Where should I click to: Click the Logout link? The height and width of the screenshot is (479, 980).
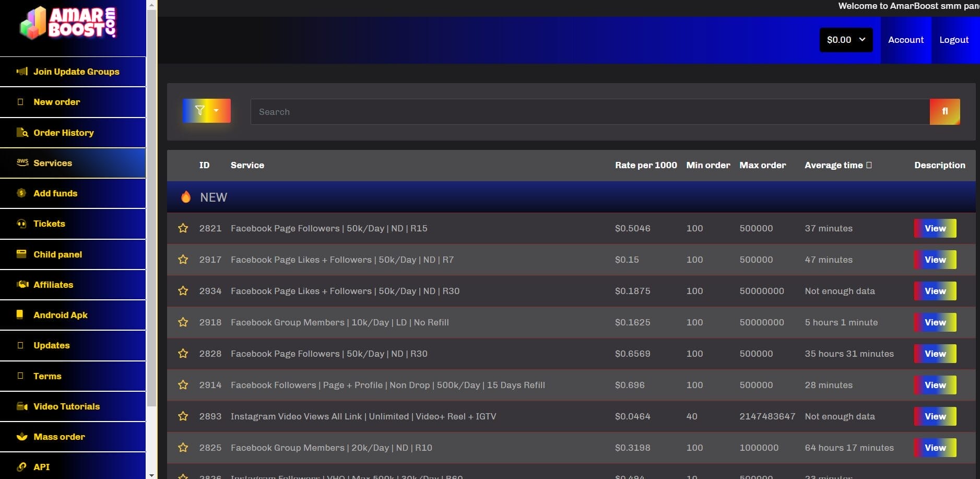tap(953, 40)
